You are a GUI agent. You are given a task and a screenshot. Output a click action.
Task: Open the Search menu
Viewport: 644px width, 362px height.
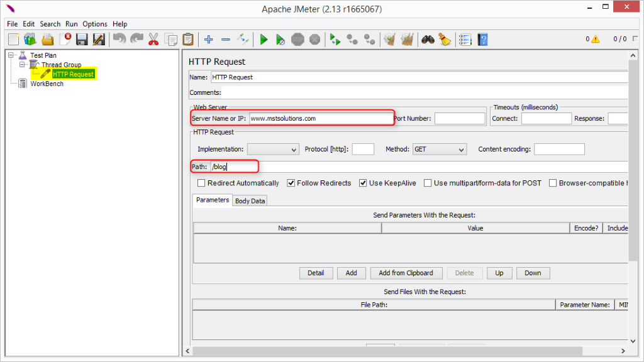click(50, 24)
